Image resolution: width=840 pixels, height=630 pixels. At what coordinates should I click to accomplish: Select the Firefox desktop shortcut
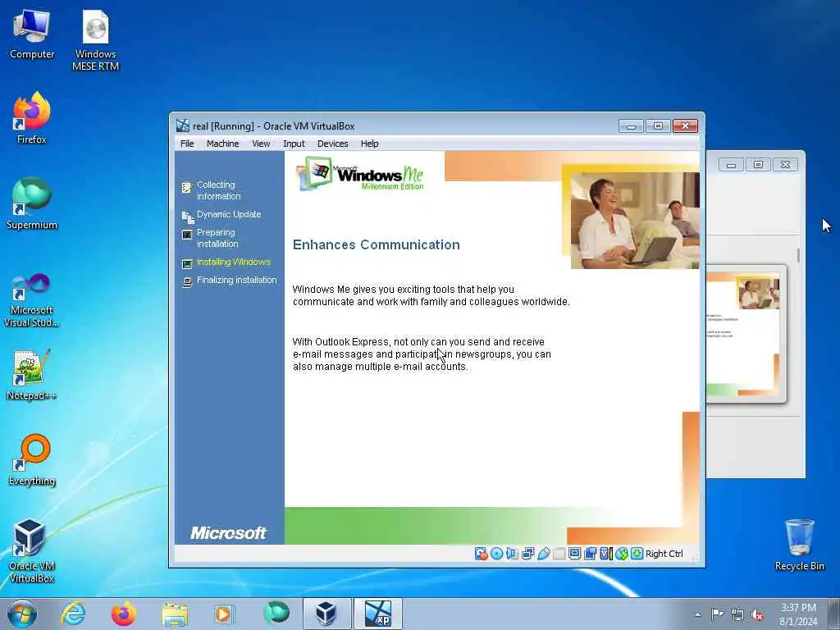point(32,118)
